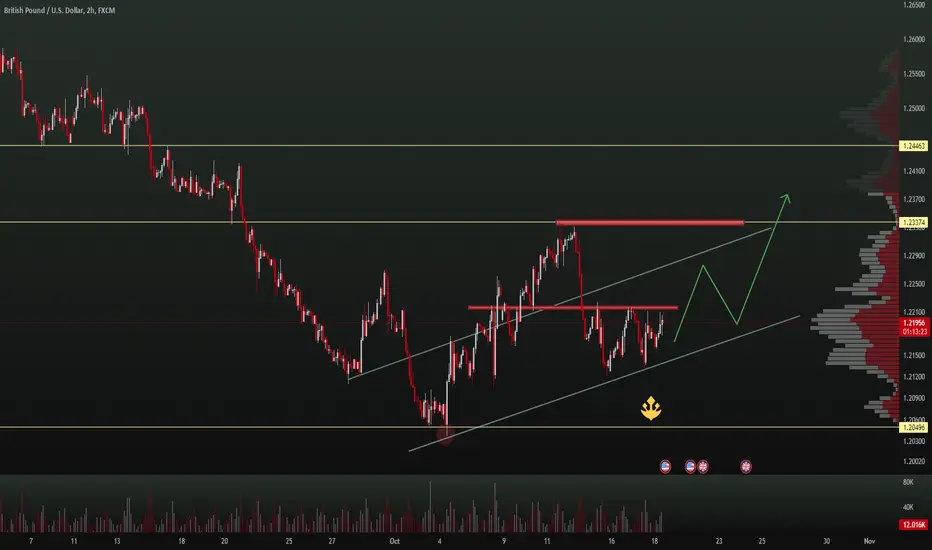Click the largest volume profile bar

pyautogui.click(x=855, y=326)
